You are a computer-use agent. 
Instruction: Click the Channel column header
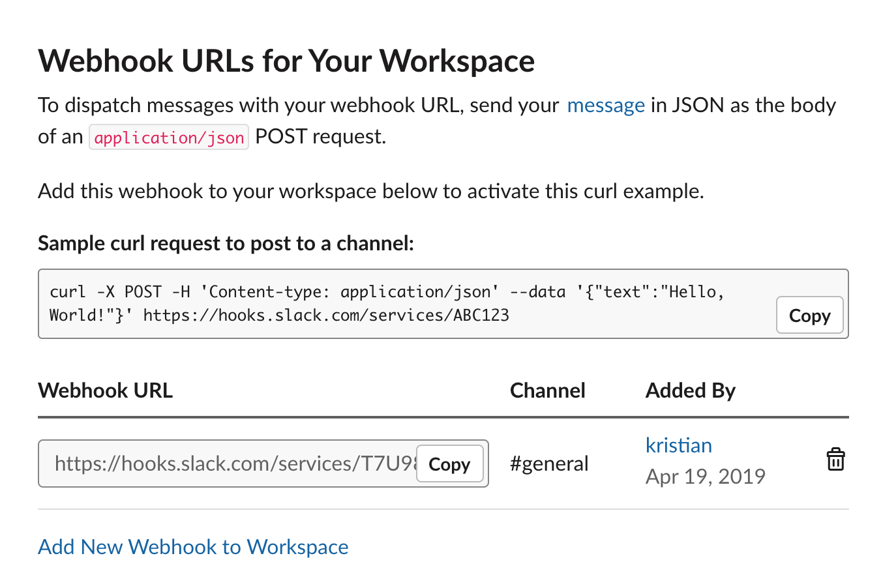547,390
